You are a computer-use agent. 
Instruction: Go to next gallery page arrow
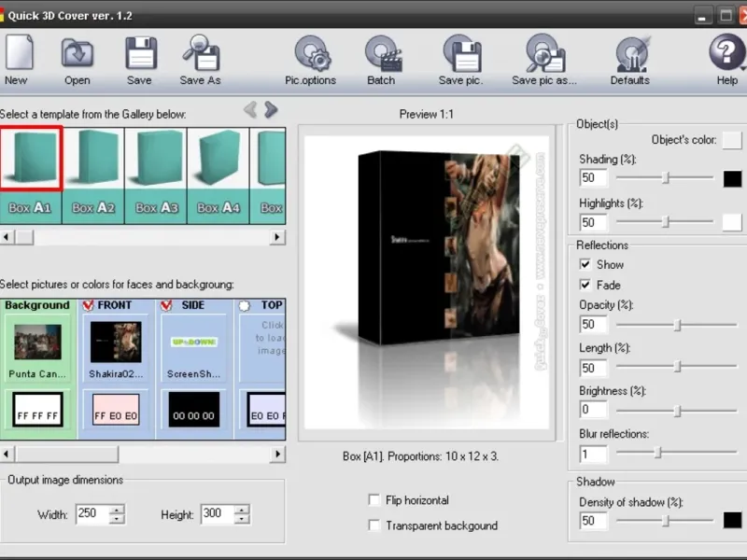pyautogui.click(x=271, y=110)
